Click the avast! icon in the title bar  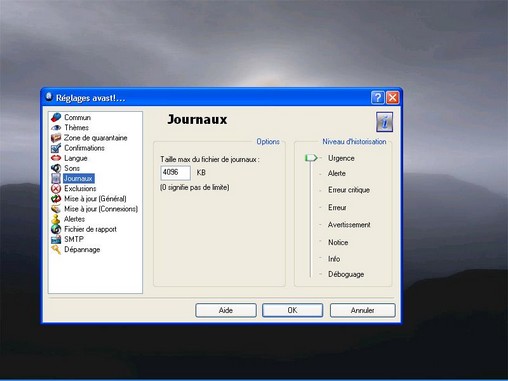click(x=49, y=97)
